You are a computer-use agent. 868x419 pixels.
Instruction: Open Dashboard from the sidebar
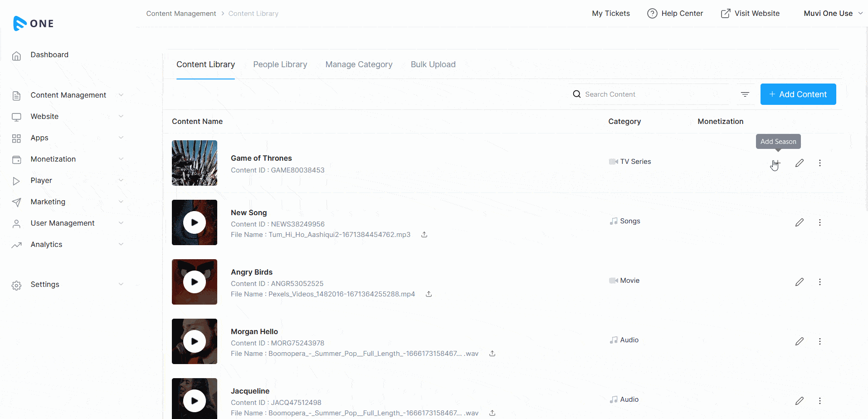point(49,55)
